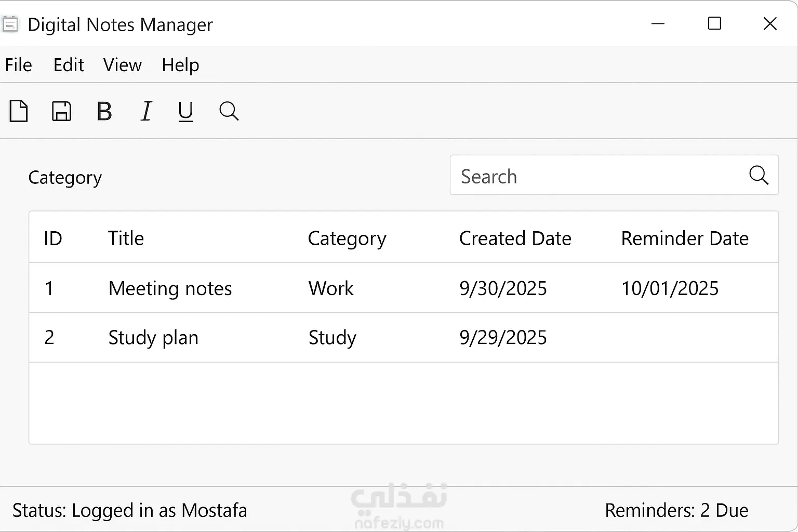The image size is (798, 532).
Task: Select the Meeting notes row
Action: pos(170,288)
